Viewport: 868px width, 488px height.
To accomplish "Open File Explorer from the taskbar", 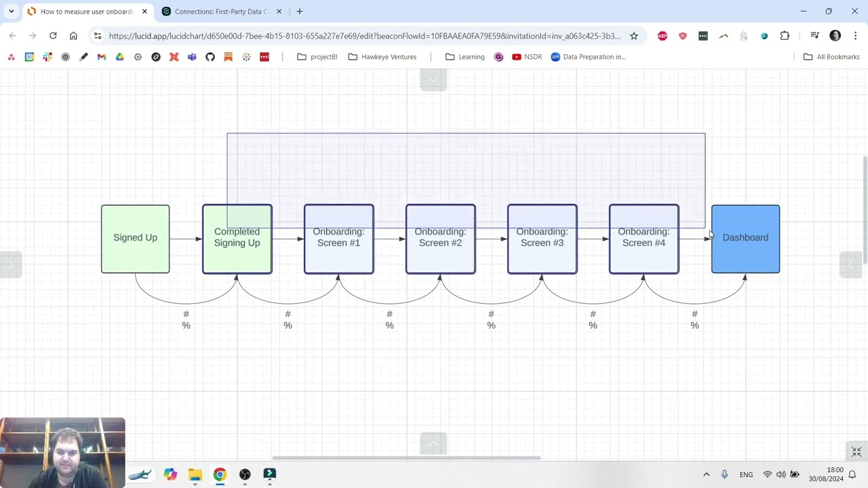I will pos(195,474).
